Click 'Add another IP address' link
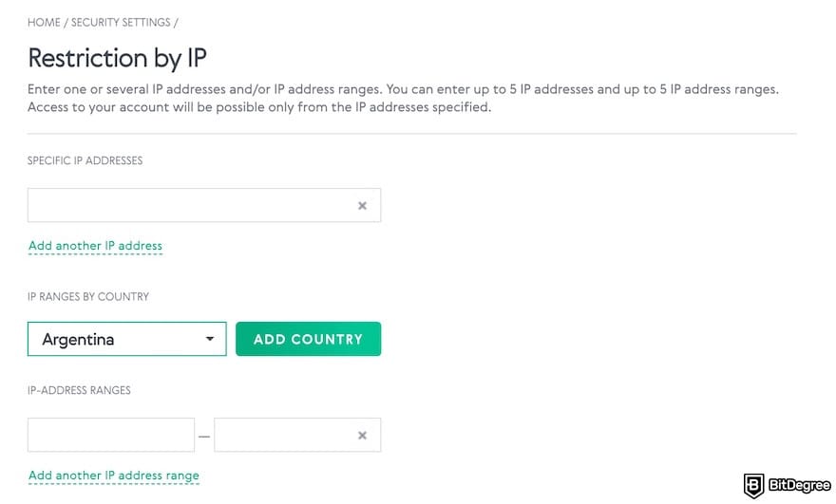Image resolution: width=836 pixels, height=504 pixels. click(x=95, y=246)
